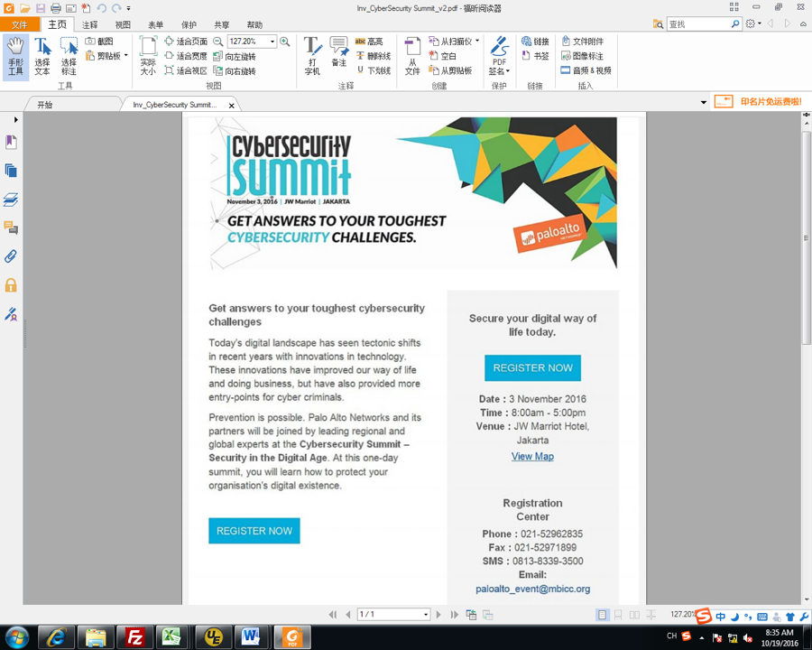Open the search settings gear dropdown
Screen dimensions: 812x650
coord(753,23)
